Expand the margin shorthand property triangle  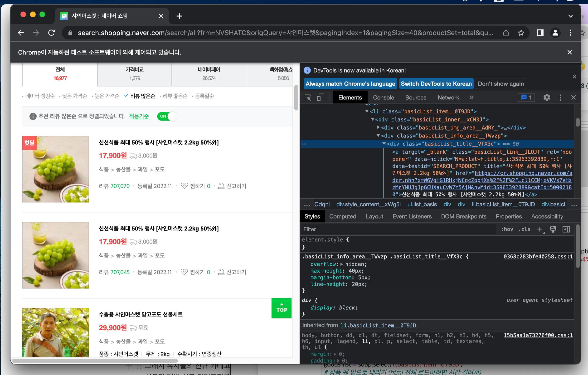point(335,354)
